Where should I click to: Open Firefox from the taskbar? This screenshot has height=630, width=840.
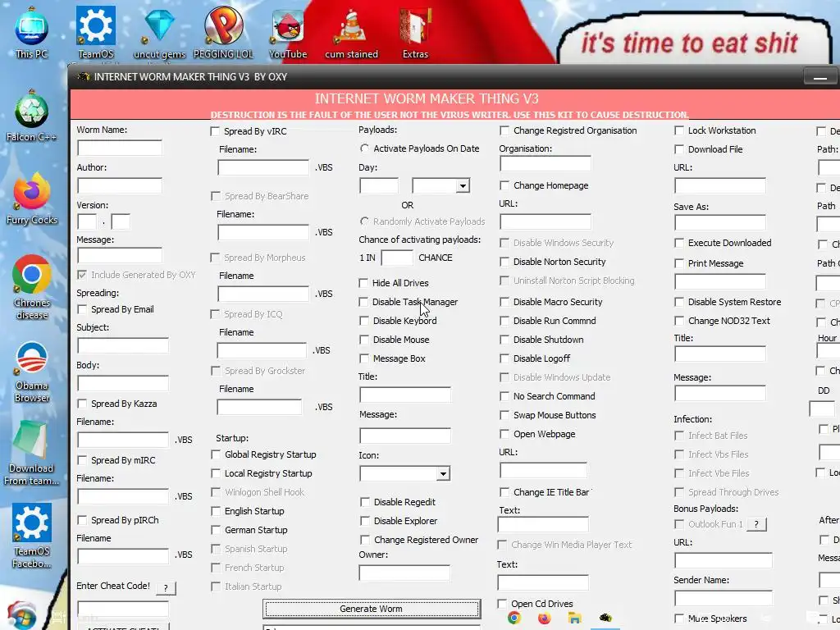click(x=545, y=619)
